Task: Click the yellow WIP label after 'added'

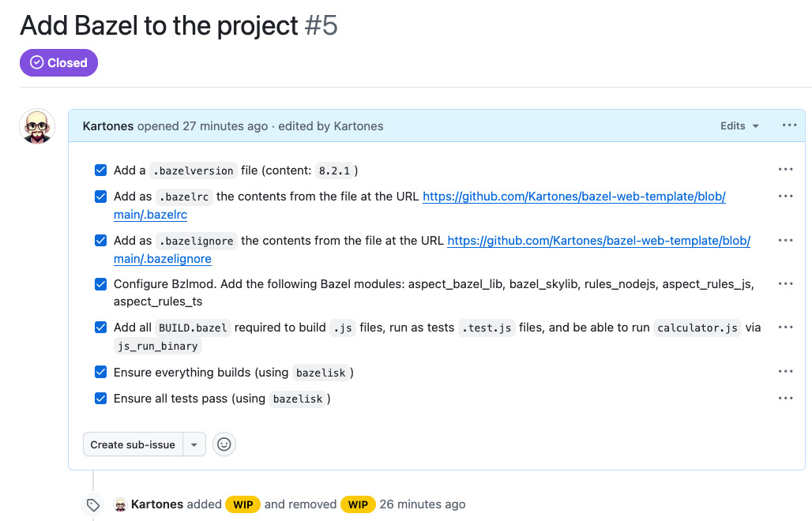Action: [x=242, y=504]
